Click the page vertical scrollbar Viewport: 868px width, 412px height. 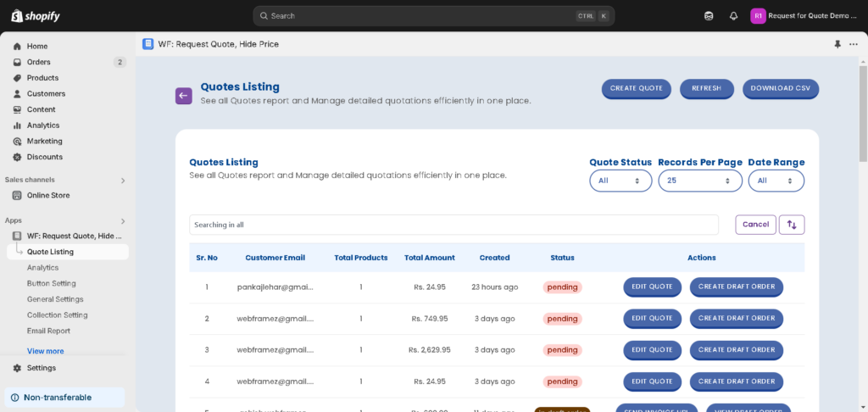tap(863, 114)
